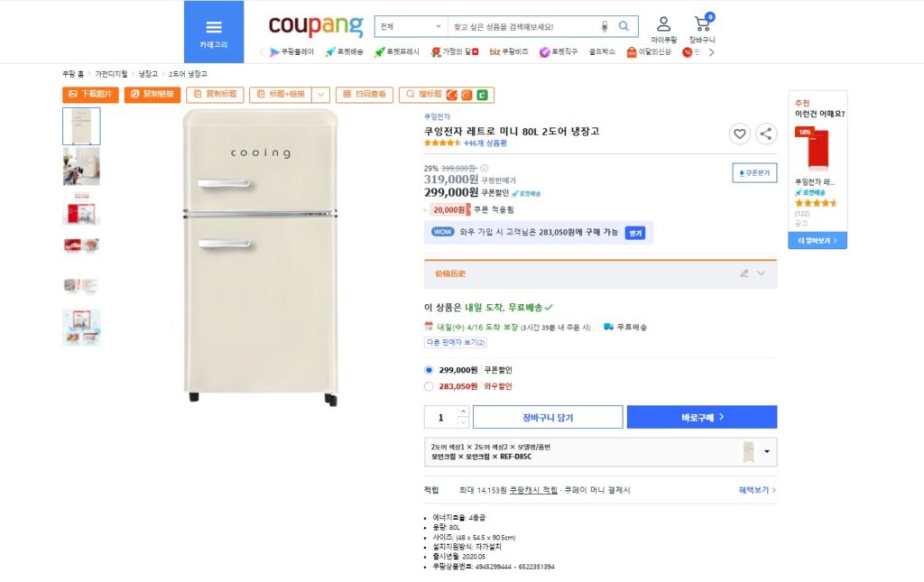
Task: Open the 전체 search category dropdown
Action: (411, 27)
